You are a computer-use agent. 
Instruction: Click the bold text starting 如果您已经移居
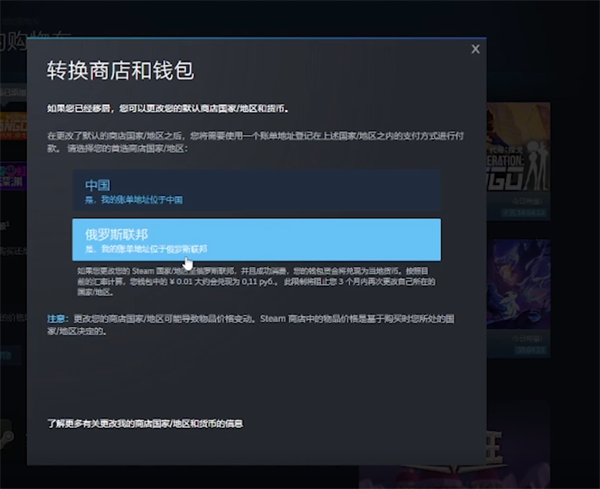(x=168, y=109)
